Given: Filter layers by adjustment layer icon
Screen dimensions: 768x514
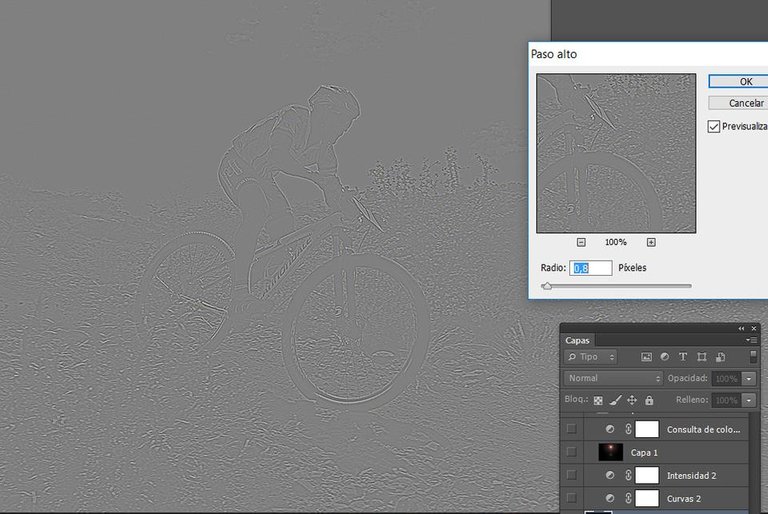Looking at the screenshot, I should pos(664,357).
